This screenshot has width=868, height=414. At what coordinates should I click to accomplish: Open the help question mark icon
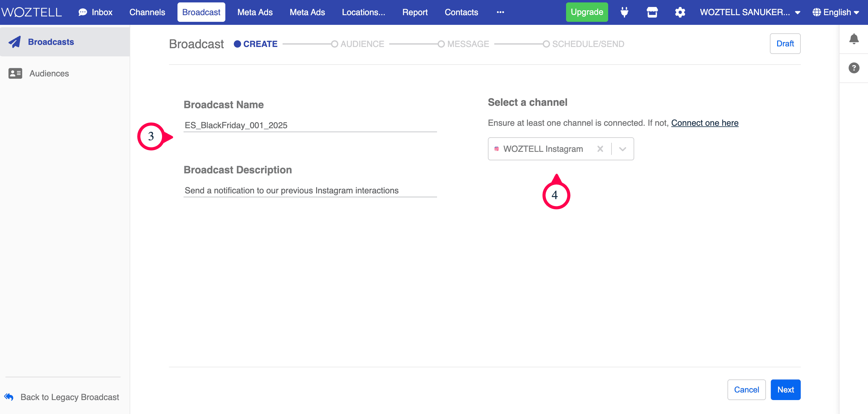[x=853, y=68]
